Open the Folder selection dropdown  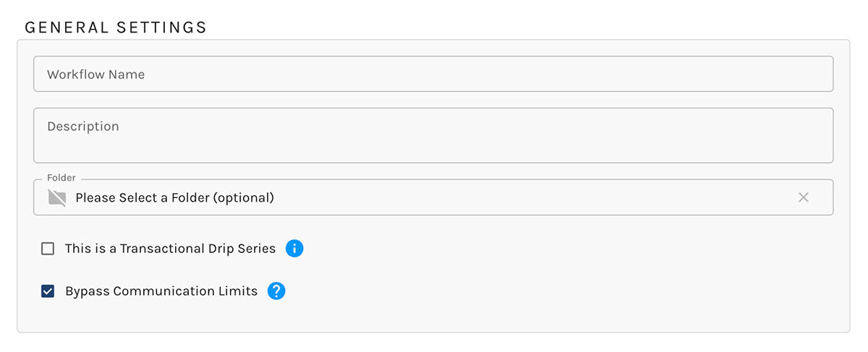433,197
